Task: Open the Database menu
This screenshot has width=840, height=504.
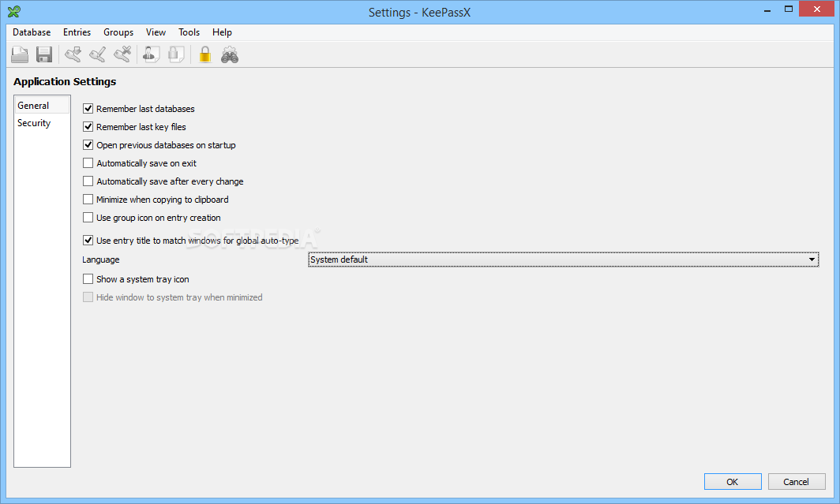Action: pos(32,32)
